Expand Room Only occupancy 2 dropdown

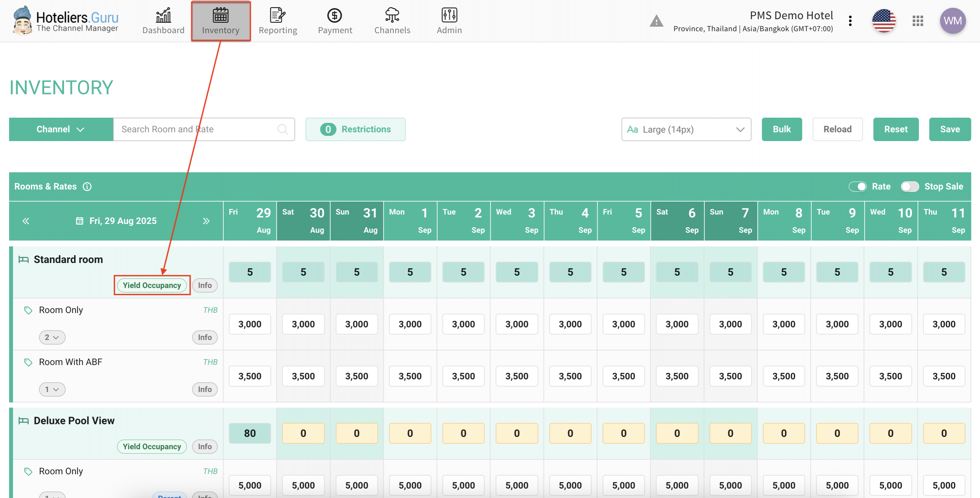coord(52,337)
